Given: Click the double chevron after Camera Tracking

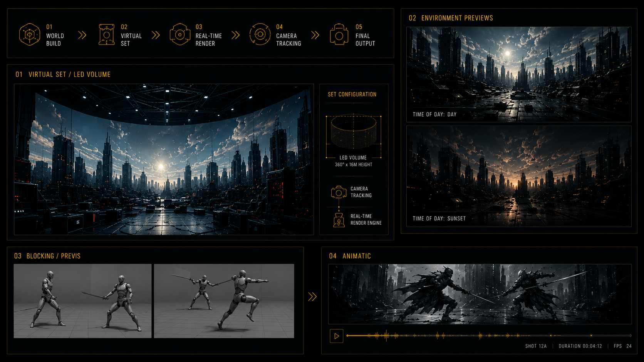Looking at the screenshot, I should 315,35.
